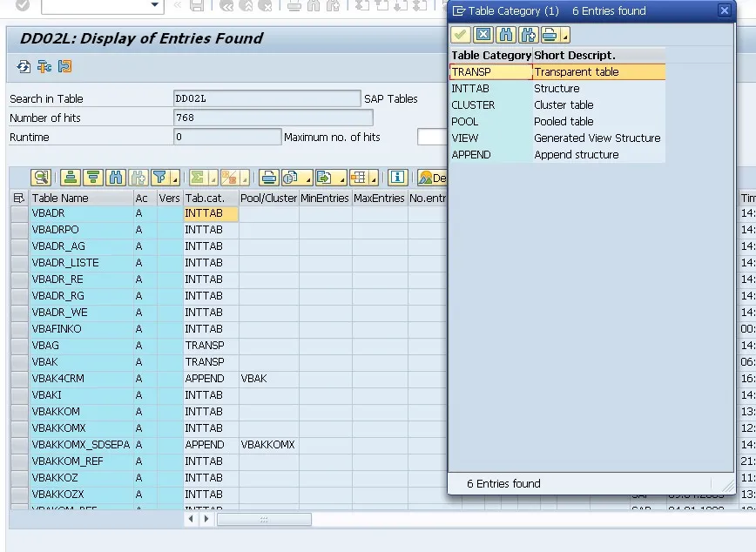Expand the Export dropdown arrow
756x552 pixels.
341,178
